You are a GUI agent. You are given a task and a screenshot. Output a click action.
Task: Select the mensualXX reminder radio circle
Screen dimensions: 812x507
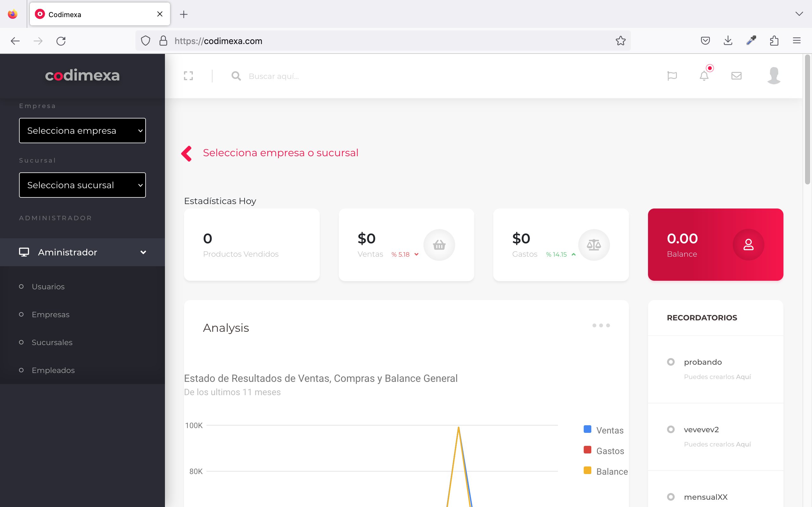click(671, 497)
